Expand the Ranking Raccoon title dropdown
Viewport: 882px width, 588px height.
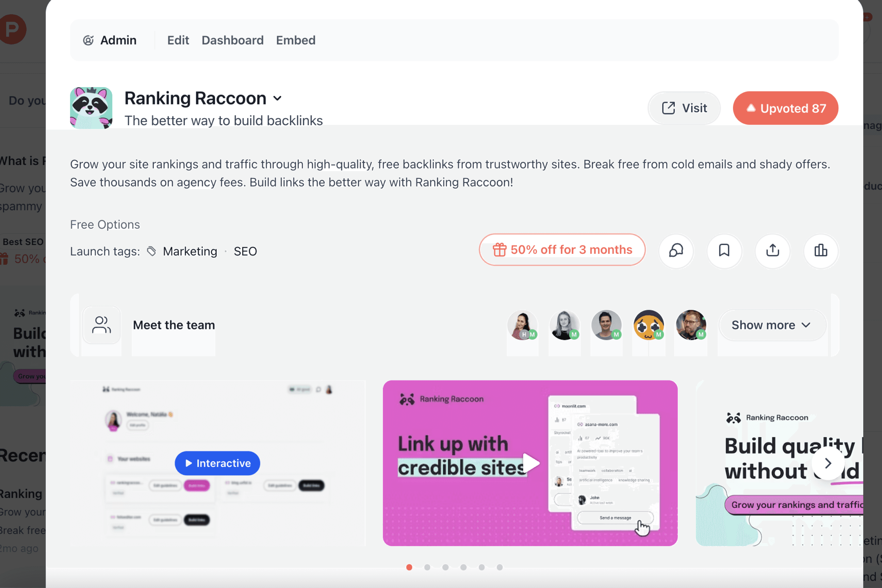(277, 99)
